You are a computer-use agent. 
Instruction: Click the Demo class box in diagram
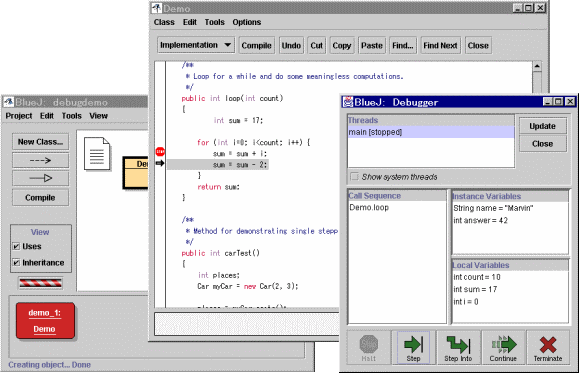pos(136,173)
